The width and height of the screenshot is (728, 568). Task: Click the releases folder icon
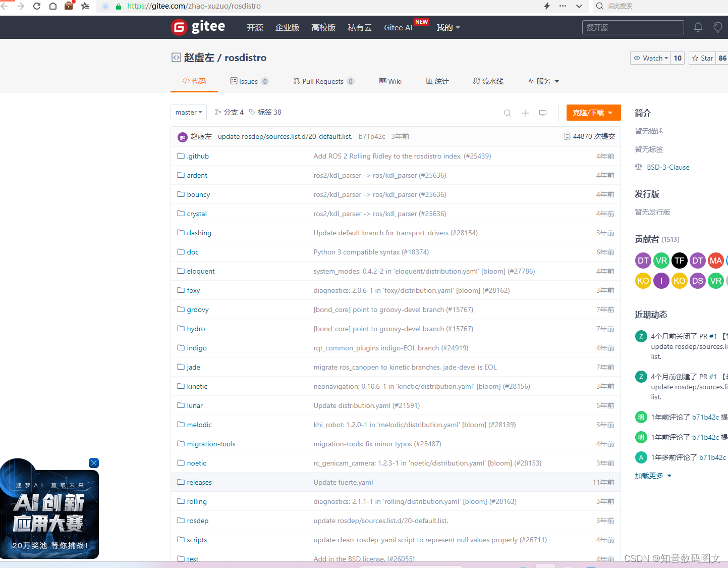coord(181,482)
